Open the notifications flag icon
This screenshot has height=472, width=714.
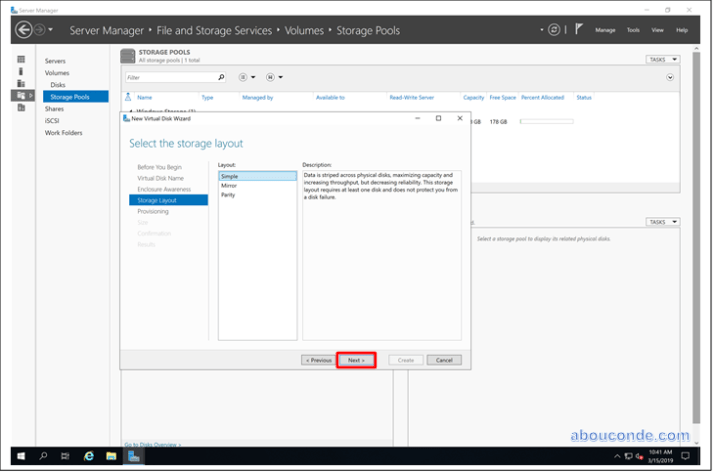tap(579, 30)
